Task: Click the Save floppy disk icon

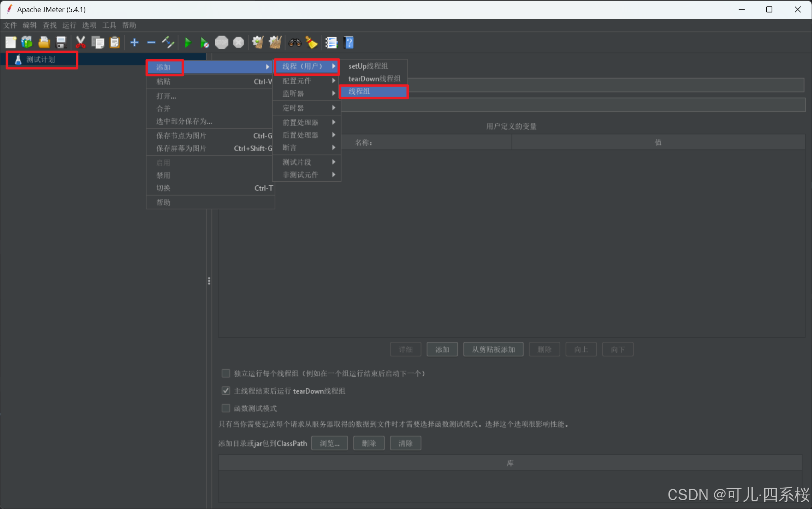Action: coord(61,43)
